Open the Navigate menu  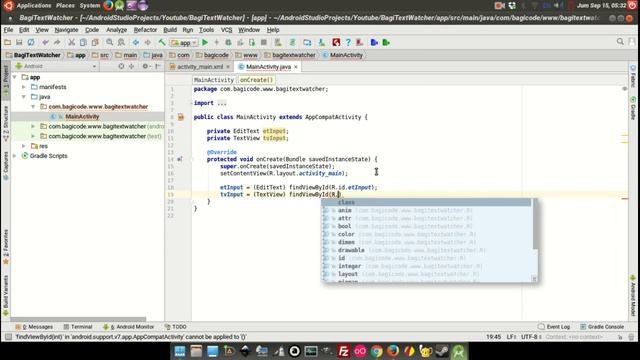tap(66, 30)
